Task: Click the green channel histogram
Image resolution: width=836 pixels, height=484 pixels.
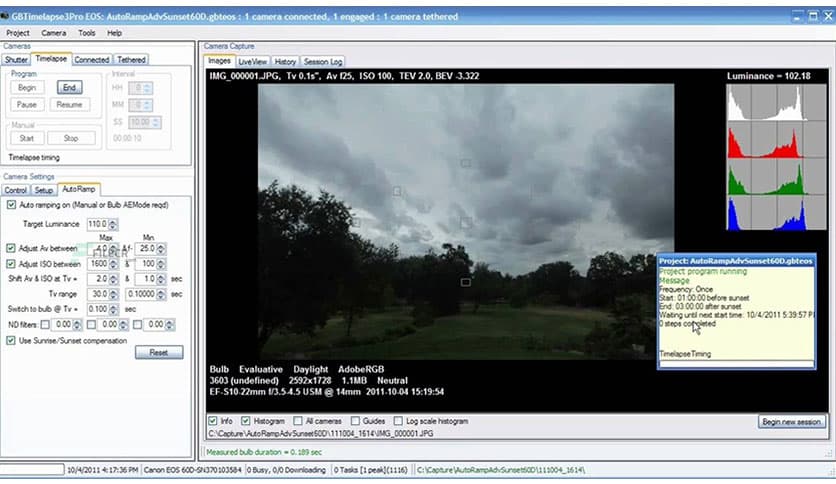Action: (x=776, y=176)
